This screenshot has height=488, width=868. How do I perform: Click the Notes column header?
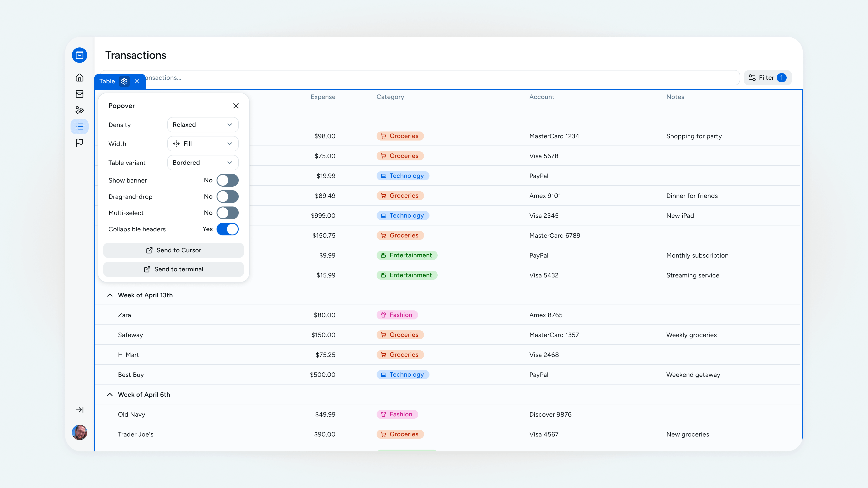point(675,97)
